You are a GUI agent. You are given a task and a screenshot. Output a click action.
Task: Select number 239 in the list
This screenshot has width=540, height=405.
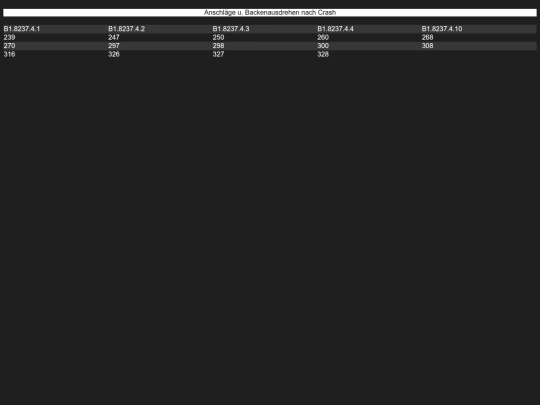pyautogui.click(x=9, y=37)
